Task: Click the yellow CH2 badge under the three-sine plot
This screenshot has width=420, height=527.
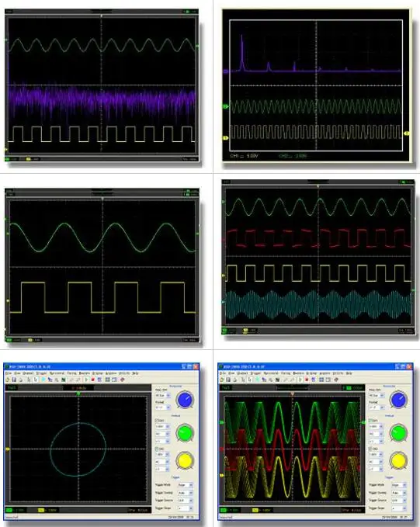Action: (255, 510)
